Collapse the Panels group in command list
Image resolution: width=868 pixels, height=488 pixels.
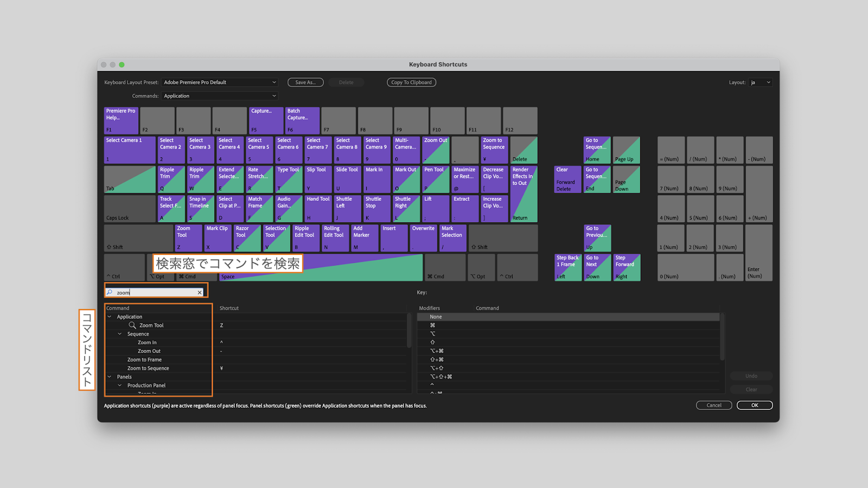[x=110, y=377]
